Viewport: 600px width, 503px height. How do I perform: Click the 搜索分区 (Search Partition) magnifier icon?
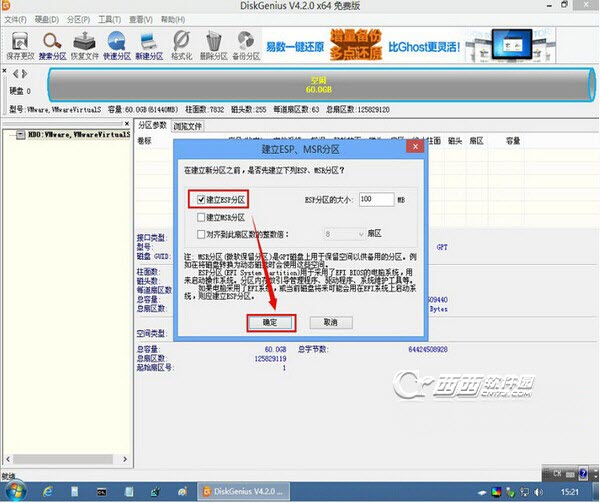click(54, 40)
